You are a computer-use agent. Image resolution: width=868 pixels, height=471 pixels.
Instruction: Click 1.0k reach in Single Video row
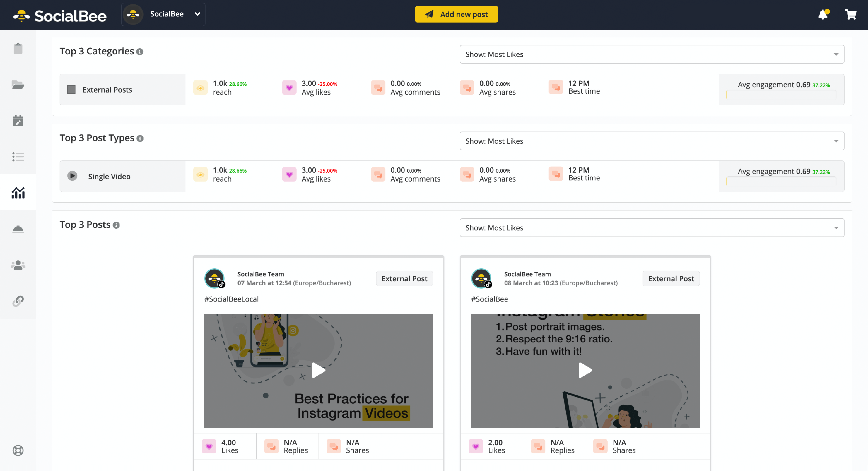pos(230,174)
